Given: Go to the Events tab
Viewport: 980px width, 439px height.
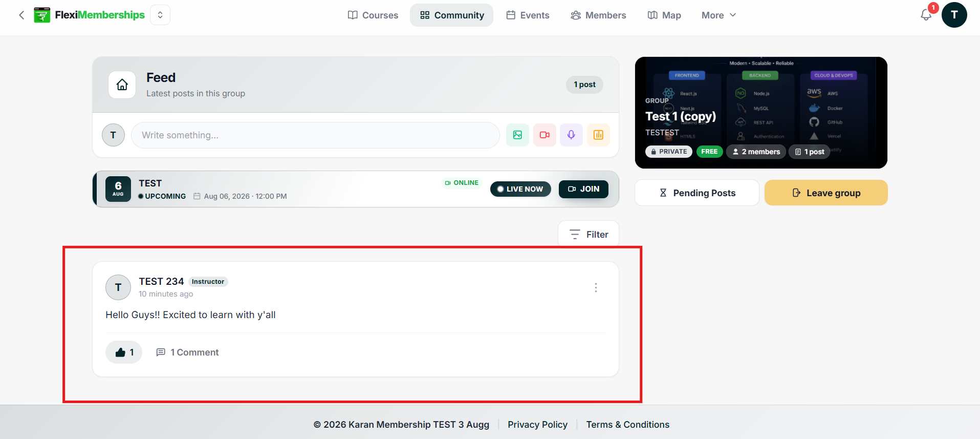Looking at the screenshot, I should pos(528,15).
